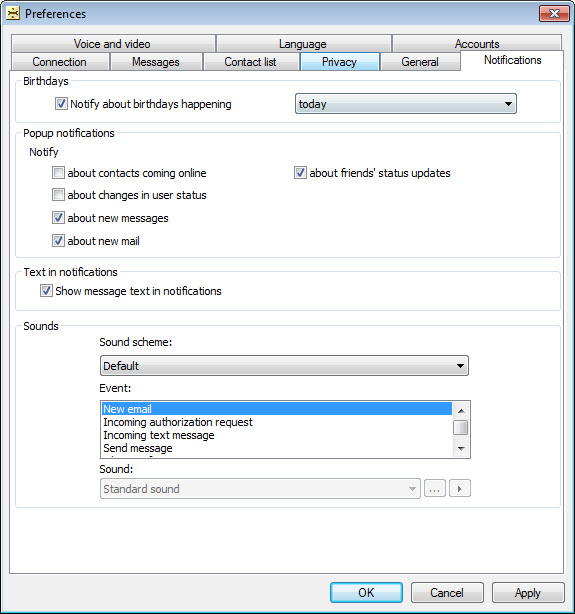Close the Preferences window
575x614 pixels.
coord(554,13)
